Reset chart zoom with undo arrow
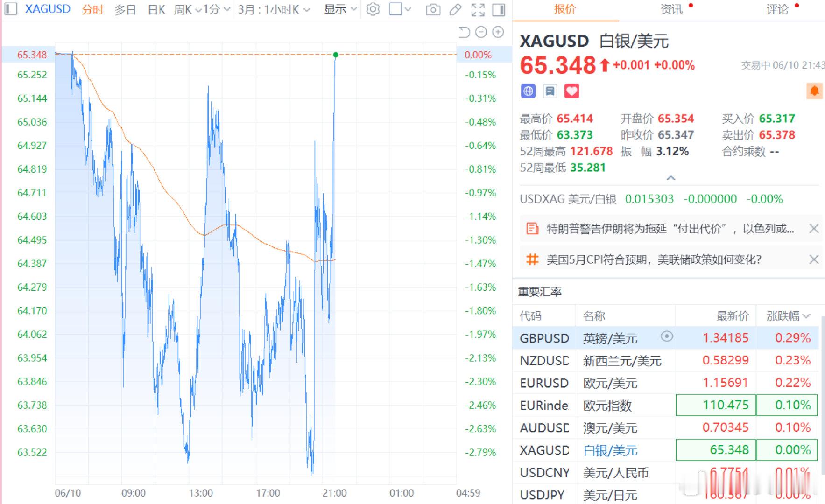Viewport: 825px width, 504px height. click(x=464, y=32)
